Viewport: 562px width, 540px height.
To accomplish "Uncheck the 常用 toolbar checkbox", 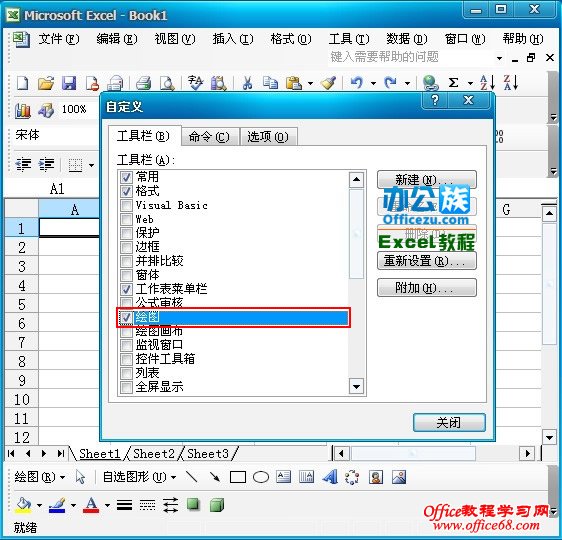I will point(126,177).
